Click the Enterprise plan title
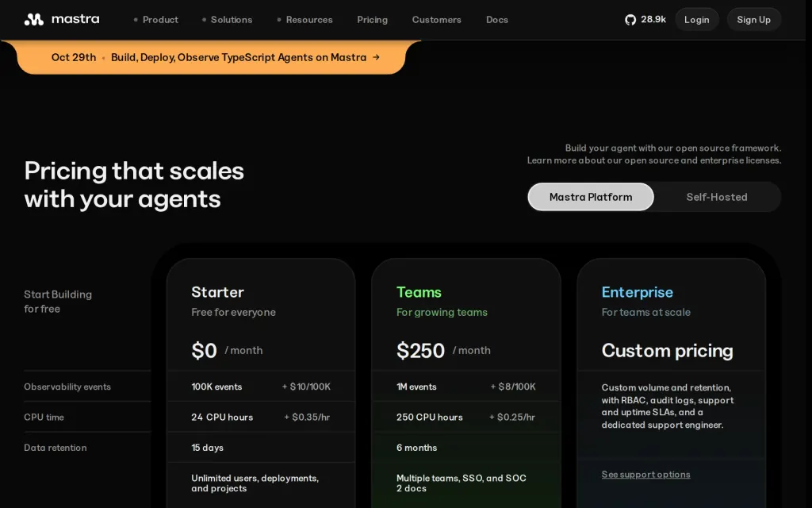This screenshot has width=812, height=508. tap(638, 292)
